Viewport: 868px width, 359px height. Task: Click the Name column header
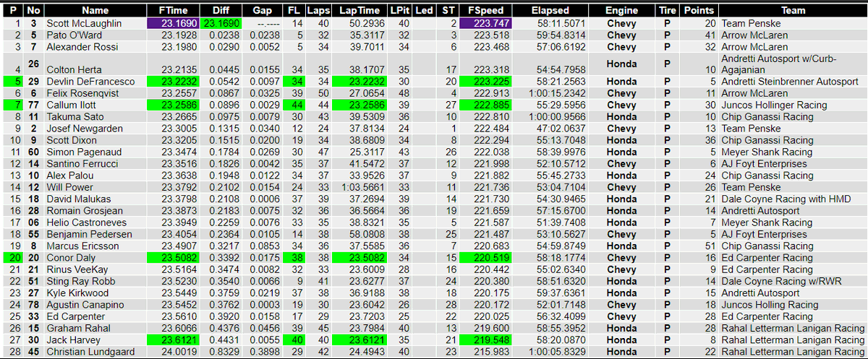95,11
